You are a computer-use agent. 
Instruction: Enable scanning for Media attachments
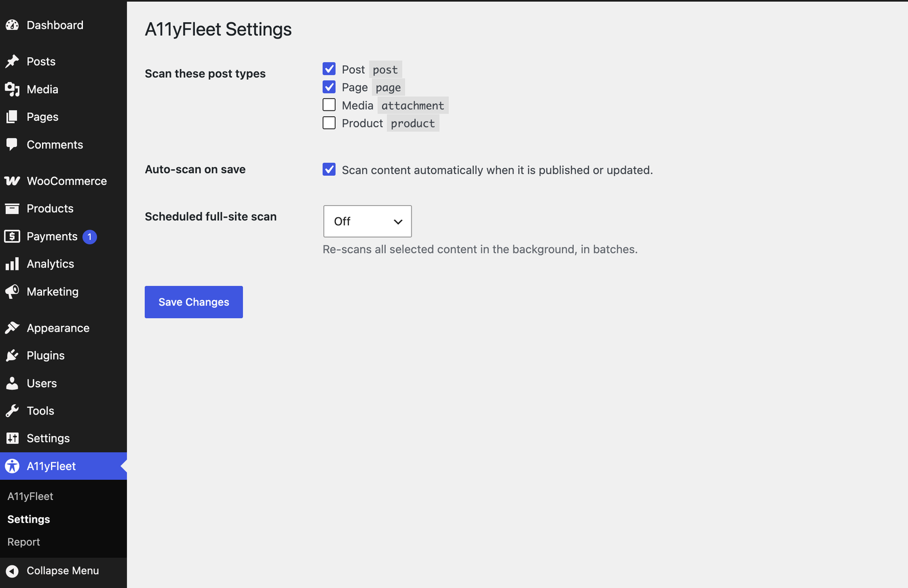329,105
